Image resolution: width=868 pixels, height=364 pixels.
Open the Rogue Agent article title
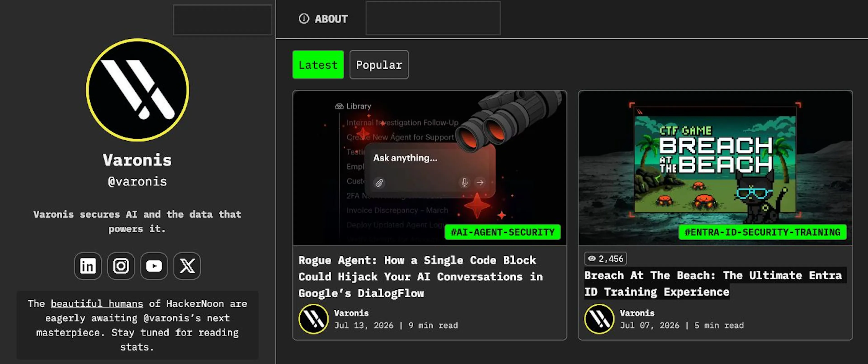pyautogui.click(x=420, y=277)
